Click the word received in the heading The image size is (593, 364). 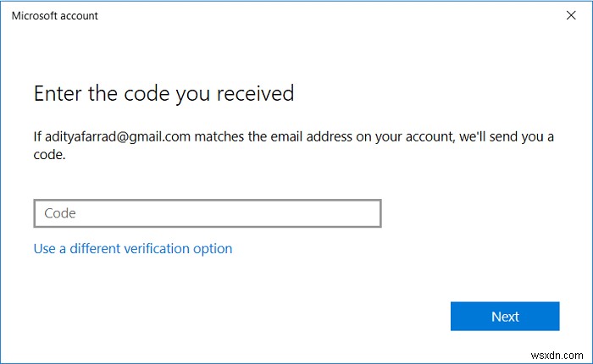[256, 93]
